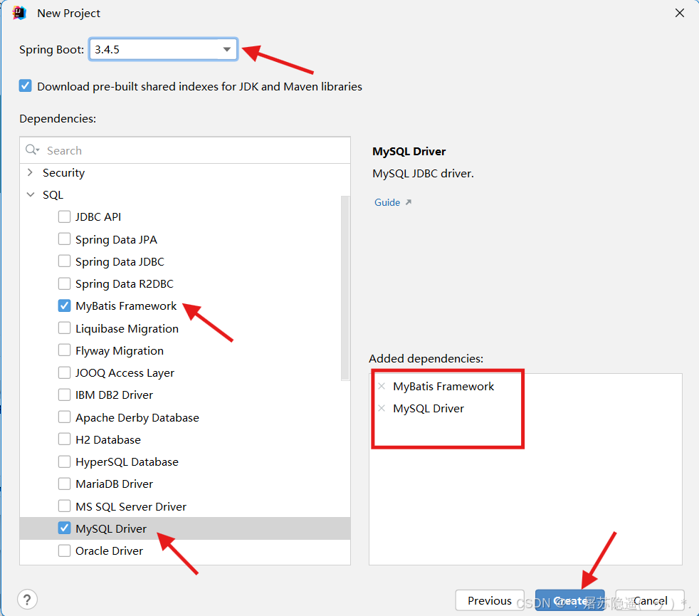The width and height of the screenshot is (699, 616).
Task: Select the Oracle Driver label
Action: click(x=109, y=551)
